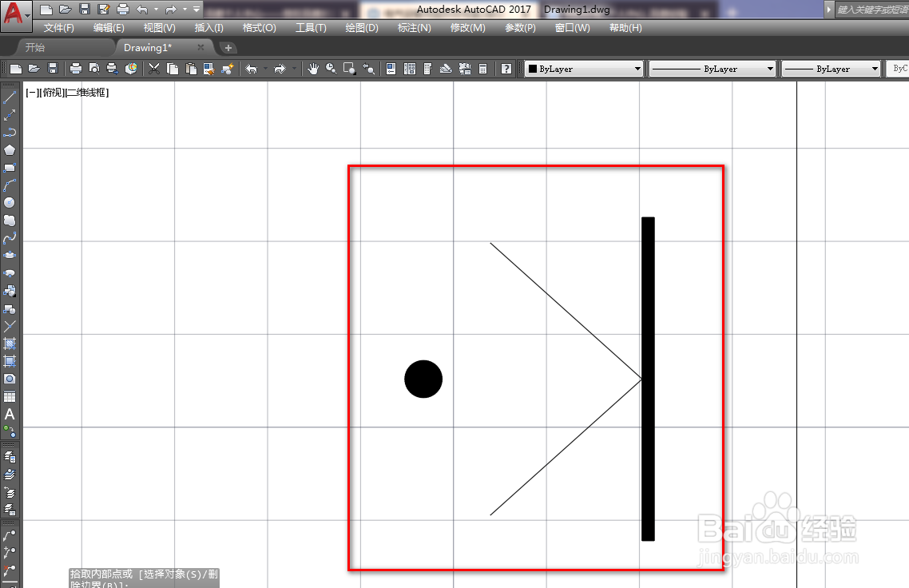This screenshot has height=588, width=909.
Task: Activate the Zoom Window tool
Action: pyautogui.click(x=350, y=69)
